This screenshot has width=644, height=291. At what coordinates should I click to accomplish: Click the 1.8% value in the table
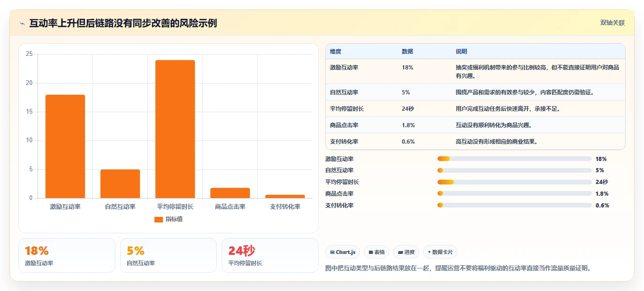coord(408,125)
